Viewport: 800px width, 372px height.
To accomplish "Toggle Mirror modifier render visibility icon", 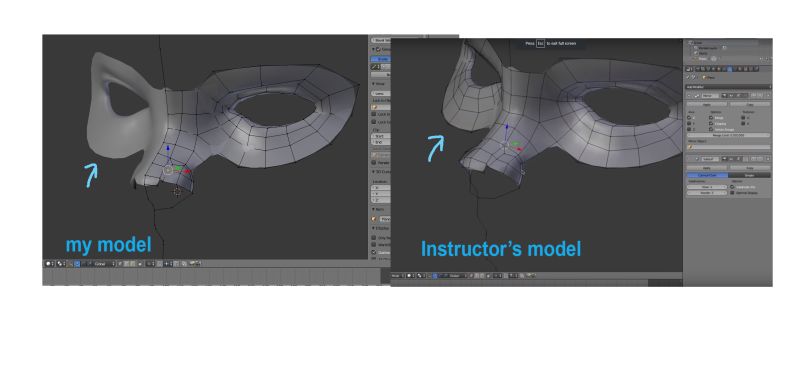I will tap(723, 96).
